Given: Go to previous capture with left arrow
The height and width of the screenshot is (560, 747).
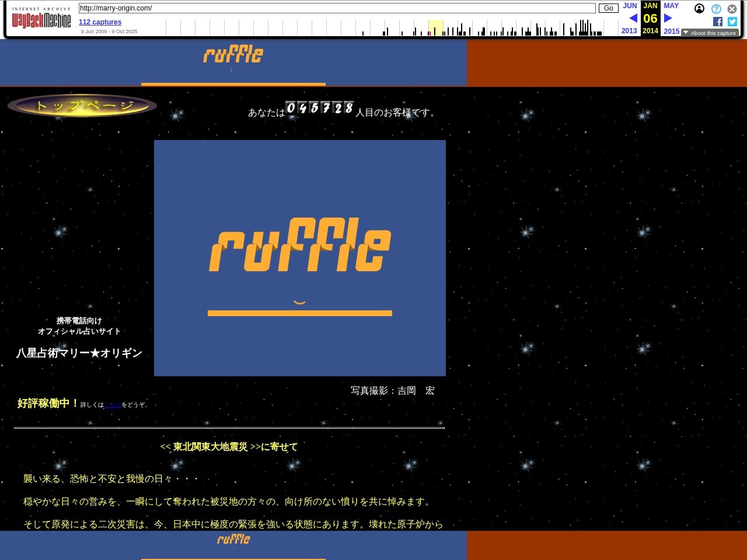Looking at the screenshot, I should pyautogui.click(x=633, y=18).
